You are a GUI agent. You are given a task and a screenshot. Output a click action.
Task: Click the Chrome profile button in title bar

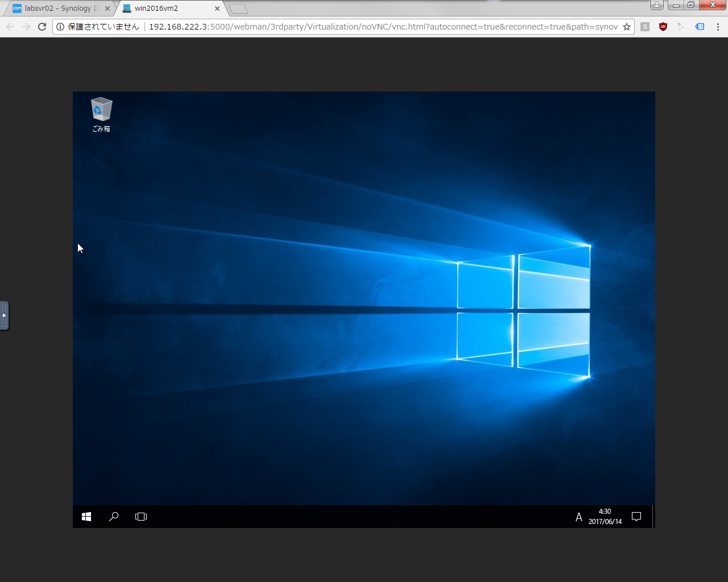point(657,5)
